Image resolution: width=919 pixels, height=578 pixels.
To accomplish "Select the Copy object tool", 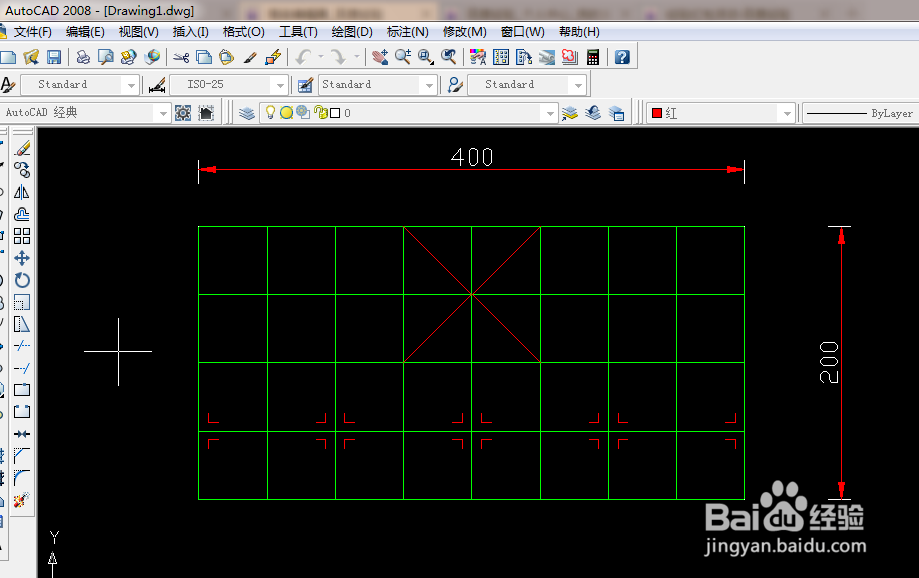I will click(x=22, y=170).
